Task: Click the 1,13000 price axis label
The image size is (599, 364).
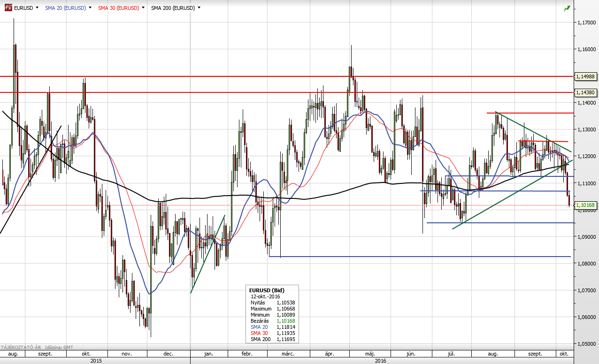Action: point(586,129)
